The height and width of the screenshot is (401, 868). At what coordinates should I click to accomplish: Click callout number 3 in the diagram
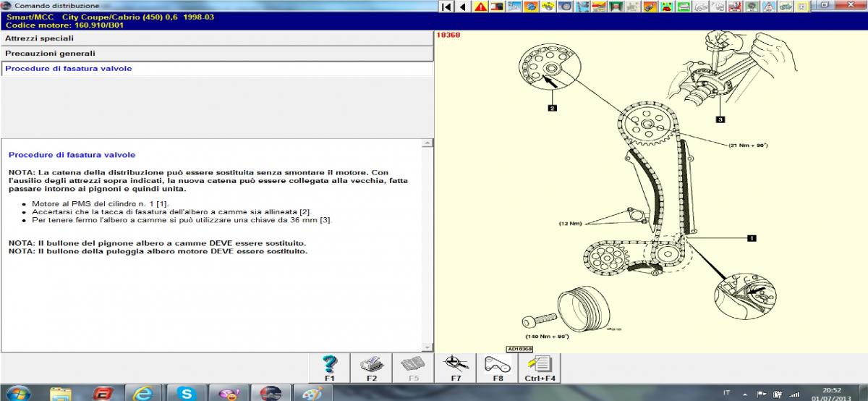720,118
